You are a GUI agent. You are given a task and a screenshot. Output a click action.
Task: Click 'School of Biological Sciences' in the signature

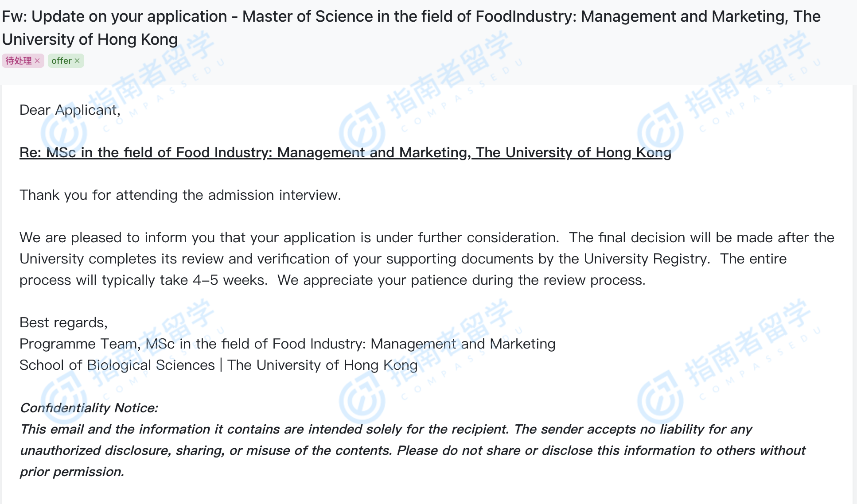[117, 365]
